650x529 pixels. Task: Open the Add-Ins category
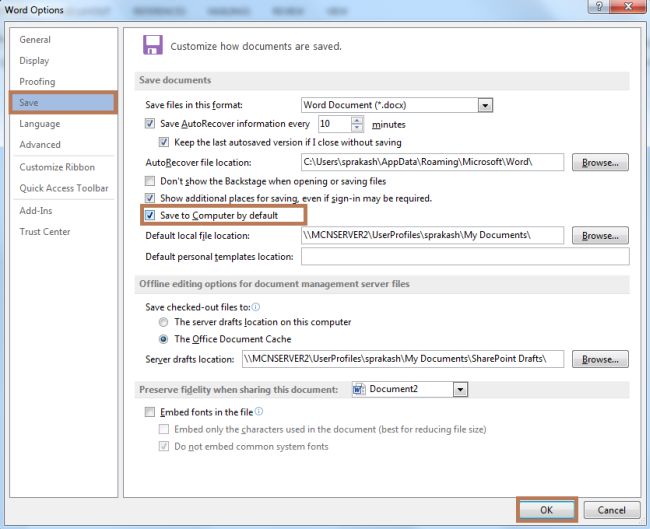pyautogui.click(x=36, y=211)
